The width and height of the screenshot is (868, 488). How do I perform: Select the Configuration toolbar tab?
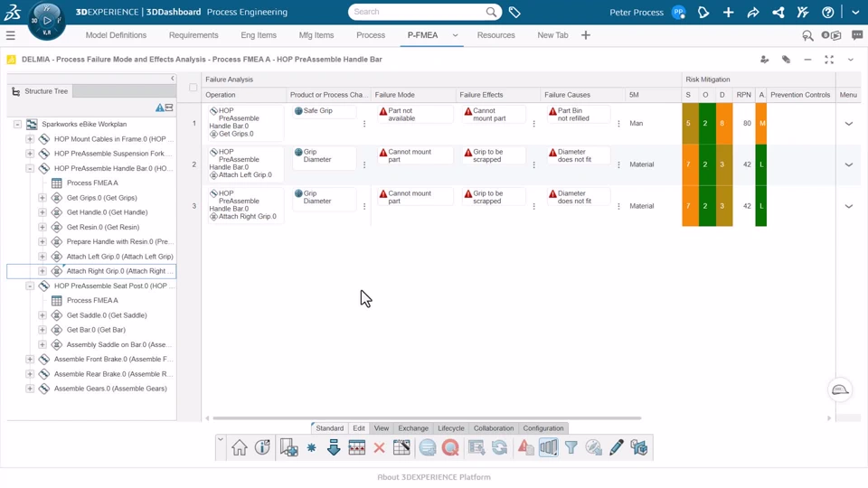click(543, 428)
